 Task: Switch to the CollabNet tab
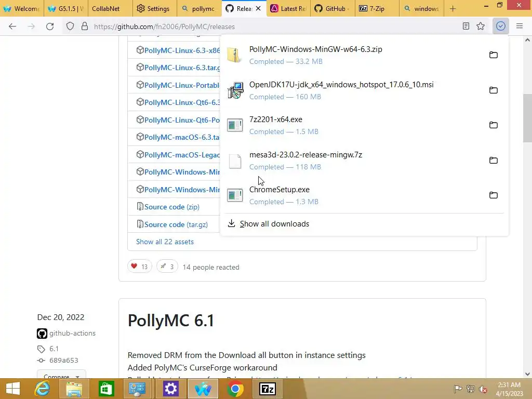pyautogui.click(x=110, y=8)
